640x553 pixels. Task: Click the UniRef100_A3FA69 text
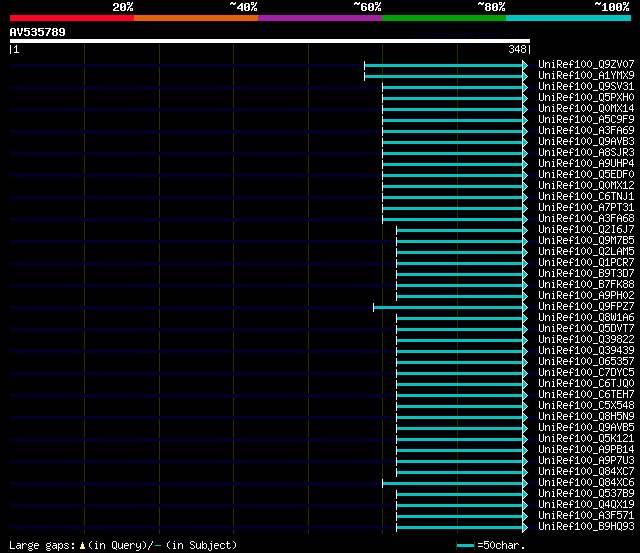(586, 131)
